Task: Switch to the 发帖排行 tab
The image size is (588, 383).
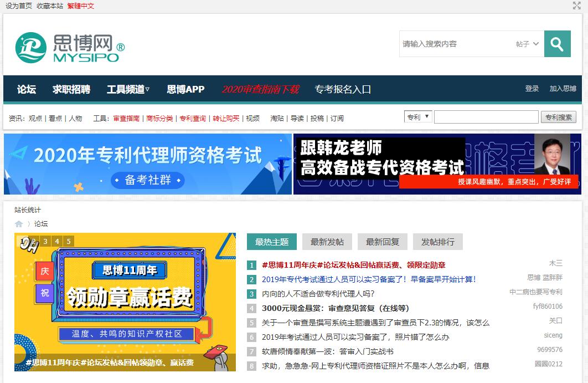Action: [437, 242]
